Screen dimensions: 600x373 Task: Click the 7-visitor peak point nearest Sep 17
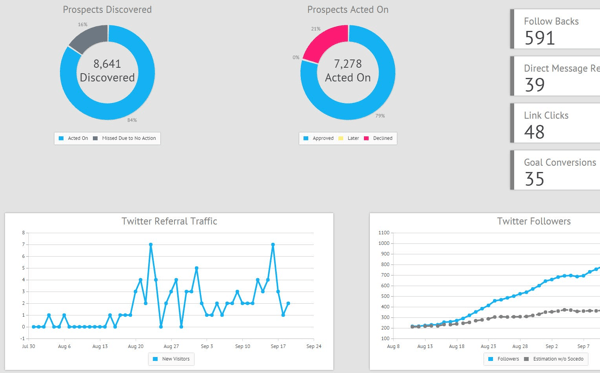(x=273, y=244)
